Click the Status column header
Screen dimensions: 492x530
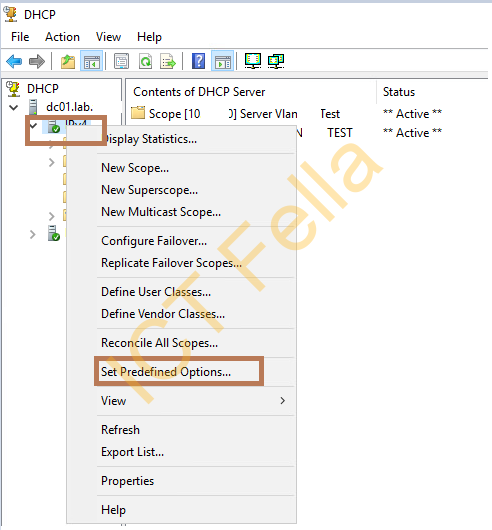[399, 92]
